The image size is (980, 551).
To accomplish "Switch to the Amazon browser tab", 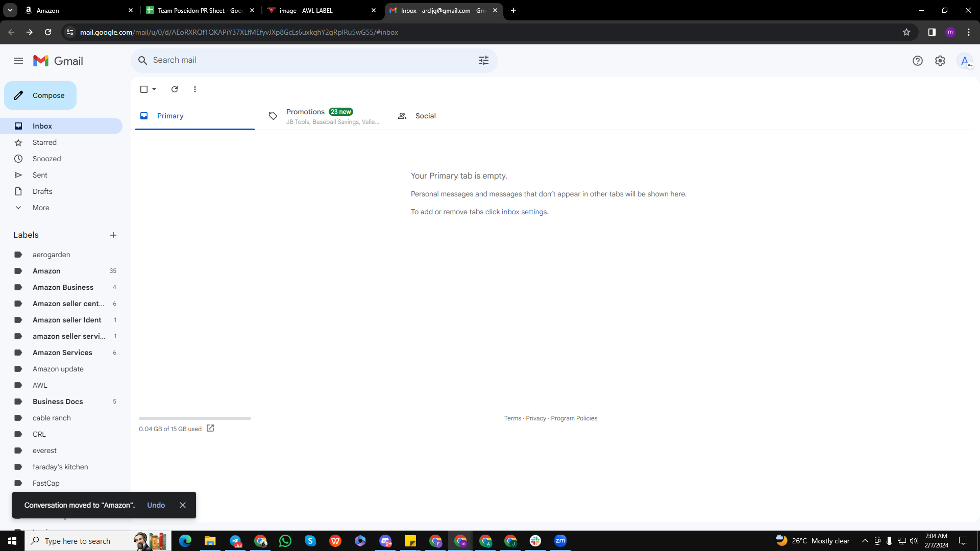I will (79, 10).
